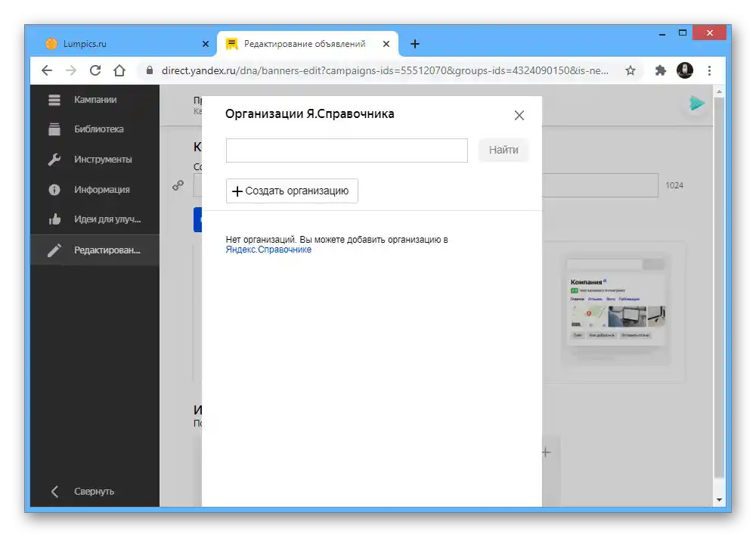The height and width of the screenshot is (537, 756).
Task: Open the extensions puzzle icon
Action: pos(661,70)
